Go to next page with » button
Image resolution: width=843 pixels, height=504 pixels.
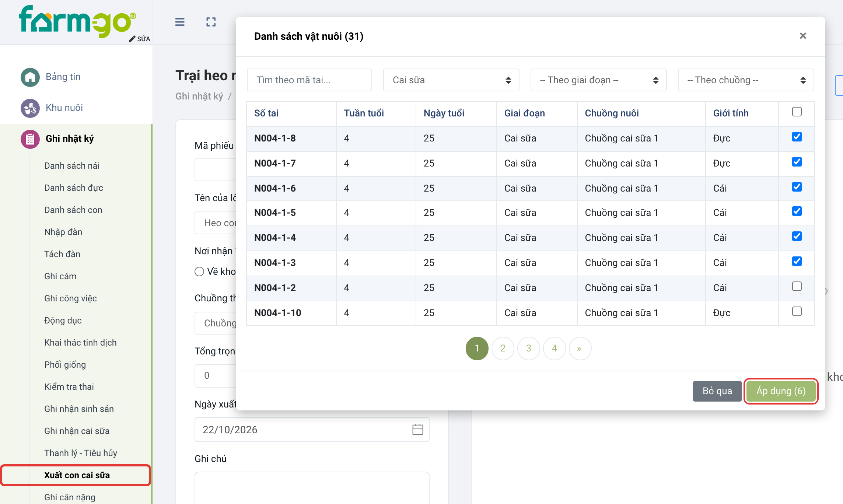(x=580, y=348)
